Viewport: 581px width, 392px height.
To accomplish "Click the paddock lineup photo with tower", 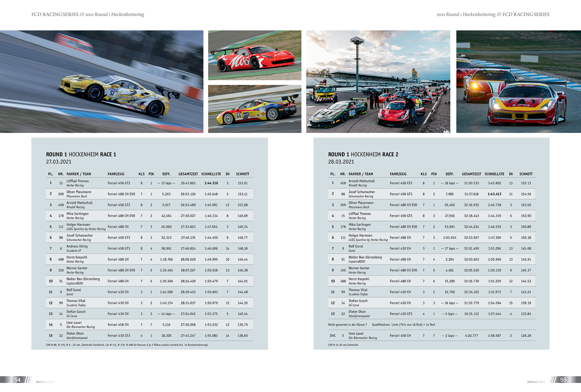I will [378, 81].
